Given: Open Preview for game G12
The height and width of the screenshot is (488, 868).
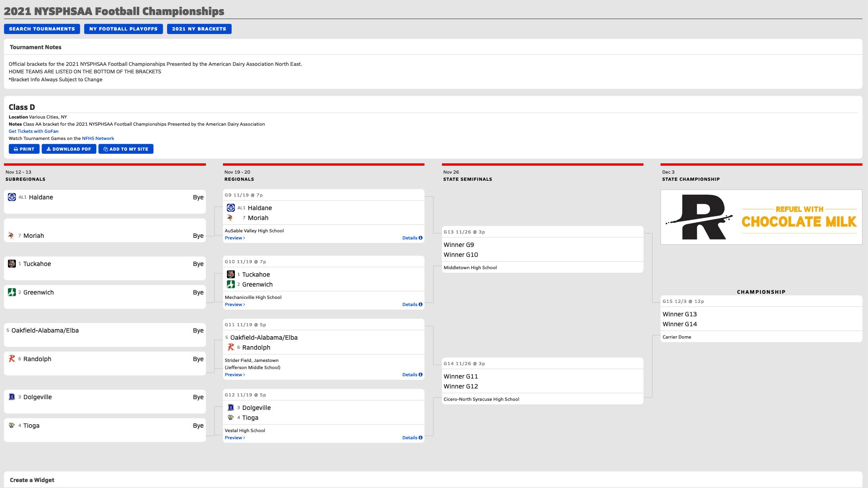Looking at the screenshot, I should [234, 438].
